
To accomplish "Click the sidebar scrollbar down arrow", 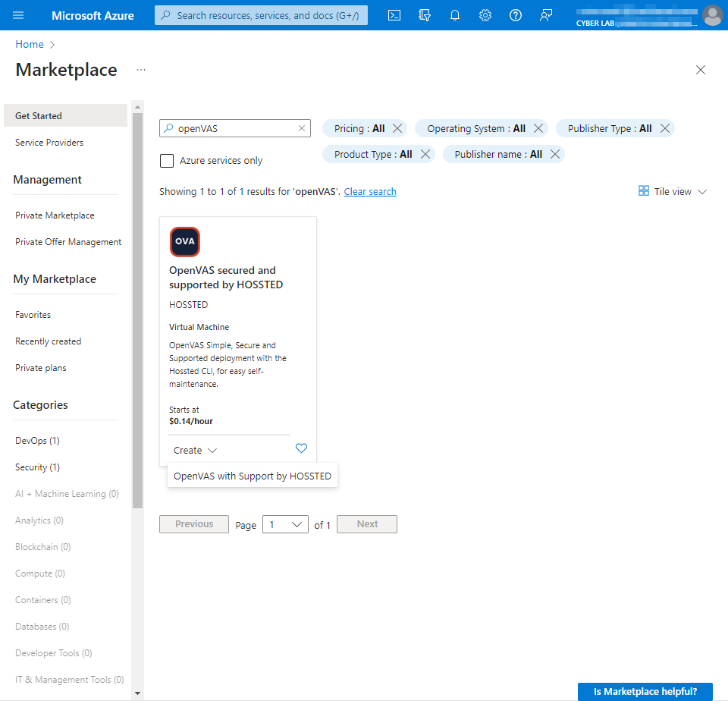I will pos(137,693).
